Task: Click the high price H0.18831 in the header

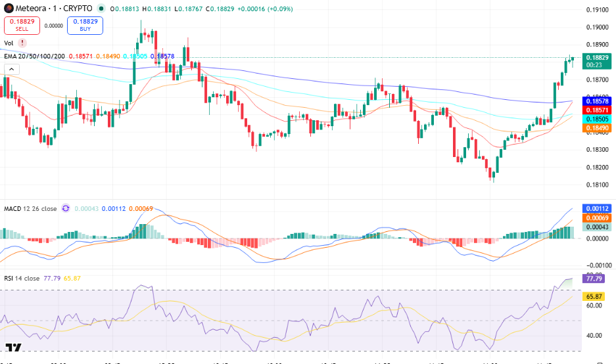Action: (x=156, y=9)
